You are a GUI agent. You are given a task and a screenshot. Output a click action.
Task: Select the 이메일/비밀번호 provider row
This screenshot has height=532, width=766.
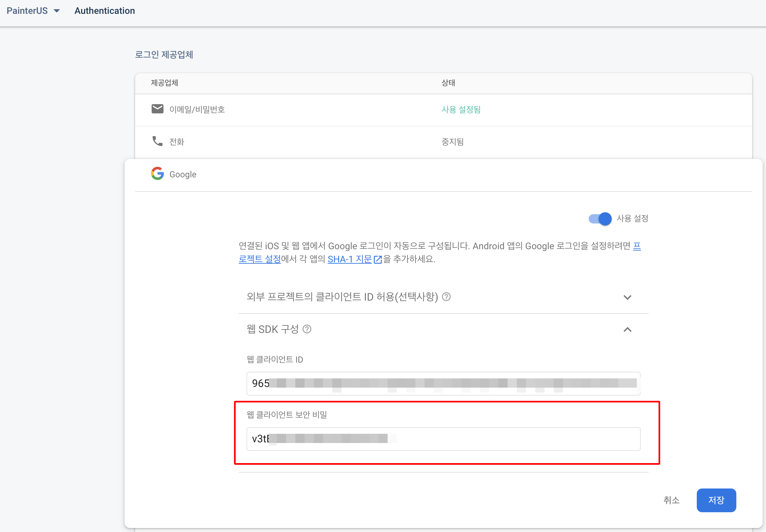pos(197,110)
